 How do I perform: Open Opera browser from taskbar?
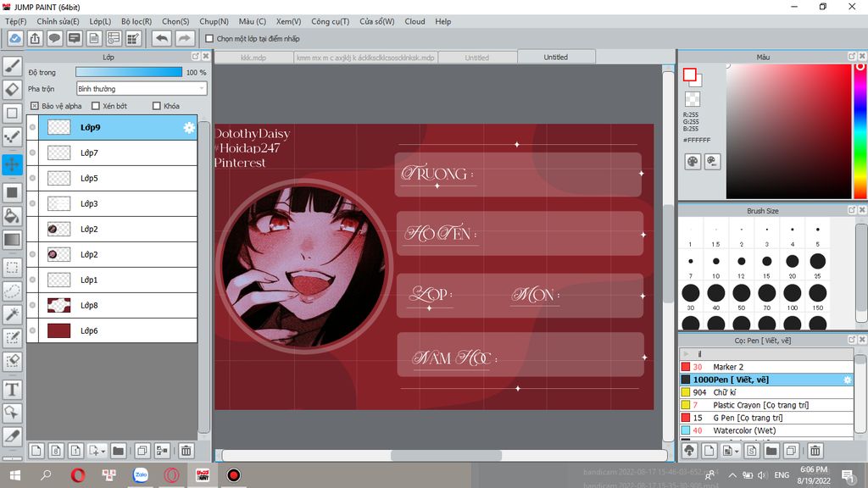tap(78, 475)
